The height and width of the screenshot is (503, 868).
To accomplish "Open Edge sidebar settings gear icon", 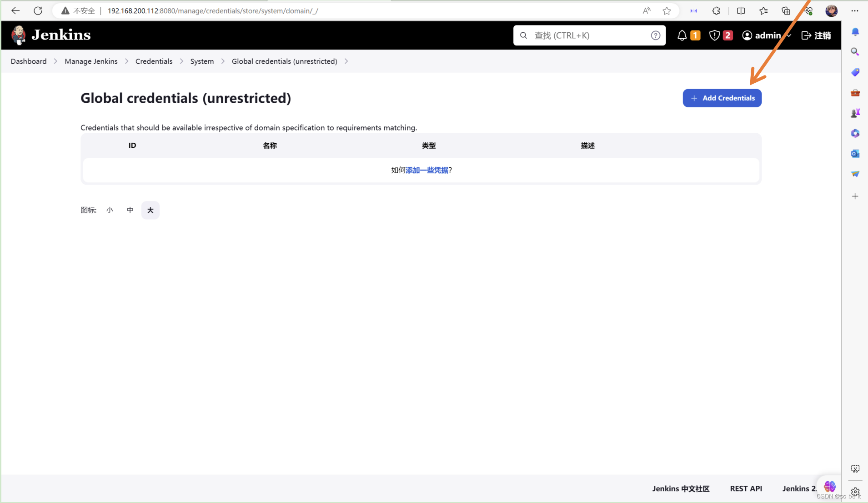I will click(x=855, y=492).
